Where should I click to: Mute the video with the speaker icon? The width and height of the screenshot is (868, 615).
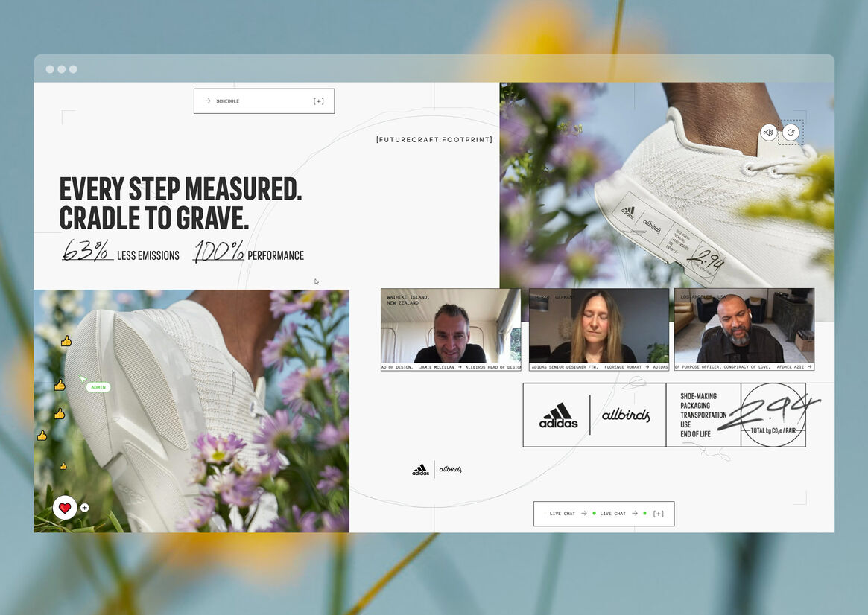tap(768, 133)
